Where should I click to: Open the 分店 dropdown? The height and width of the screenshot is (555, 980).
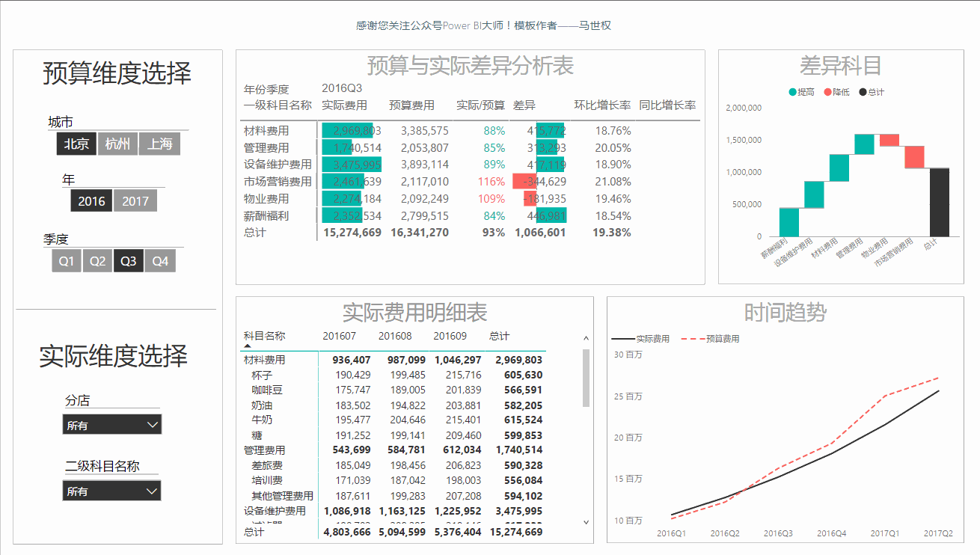(x=112, y=425)
